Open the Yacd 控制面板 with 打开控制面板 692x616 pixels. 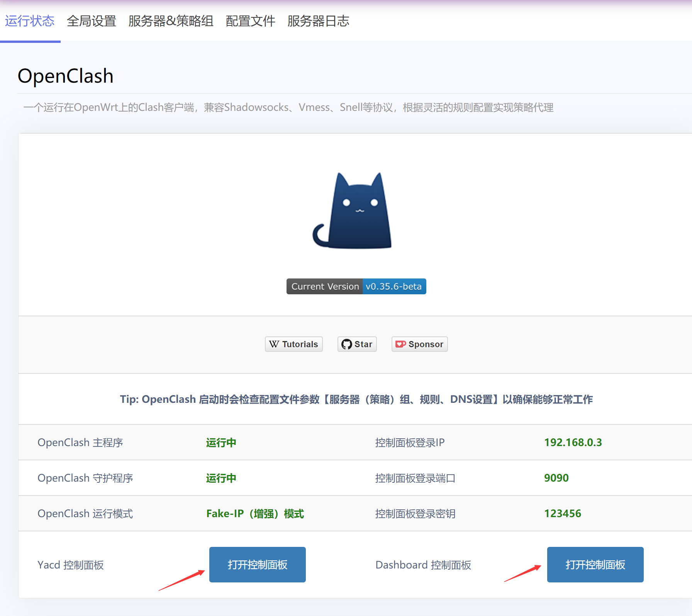pos(258,565)
